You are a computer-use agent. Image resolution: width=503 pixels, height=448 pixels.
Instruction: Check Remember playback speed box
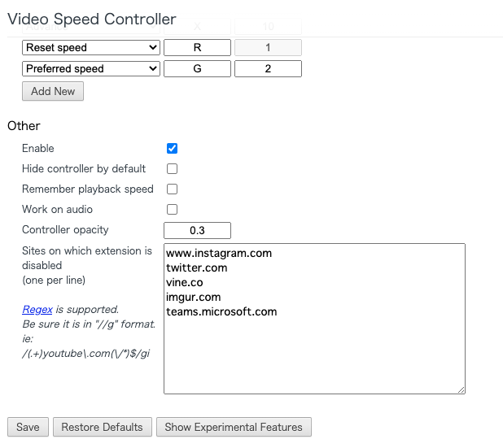pyautogui.click(x=172, y=189)
